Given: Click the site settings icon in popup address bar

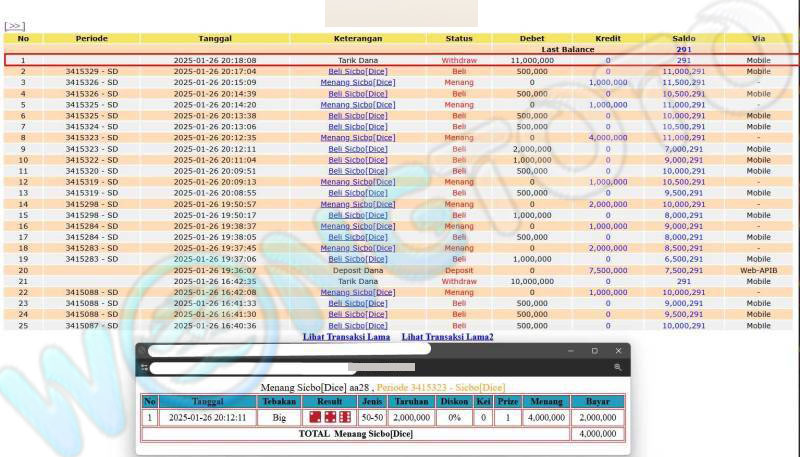Looking at the screenshot, I should [x=144, y=367].
